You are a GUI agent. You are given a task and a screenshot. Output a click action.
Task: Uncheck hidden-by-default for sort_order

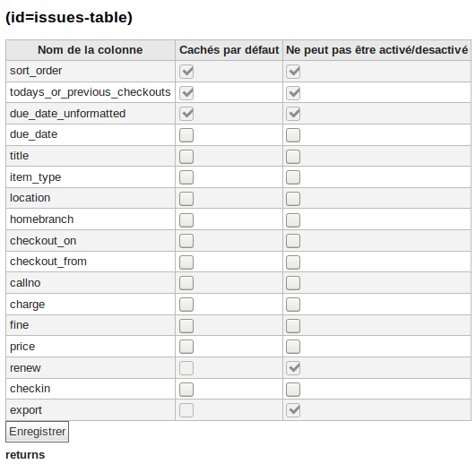coord(186,72)
